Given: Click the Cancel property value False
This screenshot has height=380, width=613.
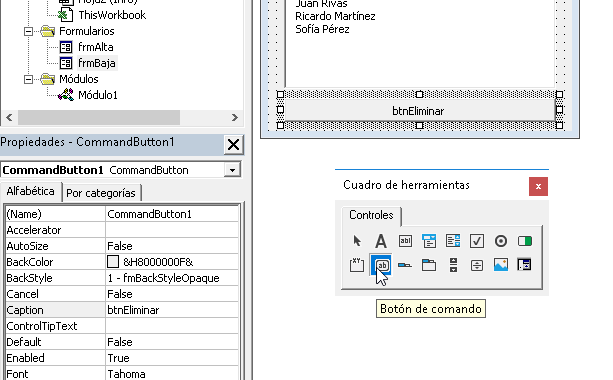Looking at the screenshot, I should [172, 294].
